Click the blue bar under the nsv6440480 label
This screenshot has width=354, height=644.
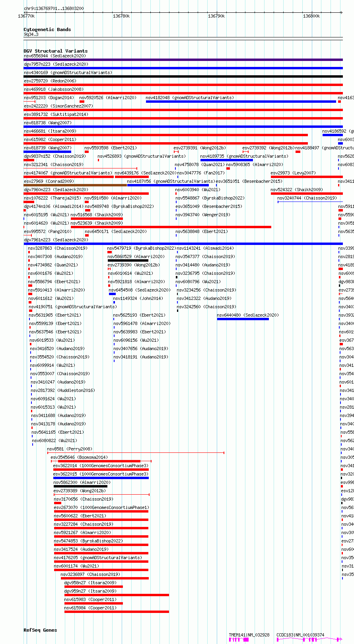243,319
